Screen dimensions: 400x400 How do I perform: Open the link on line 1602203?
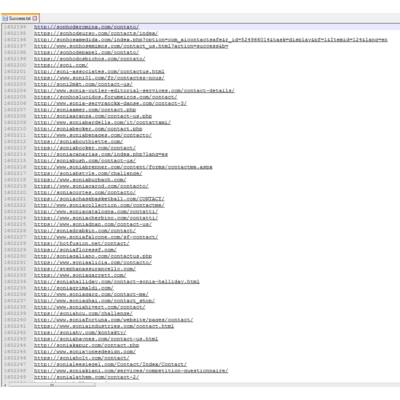(x=83, y=84)
